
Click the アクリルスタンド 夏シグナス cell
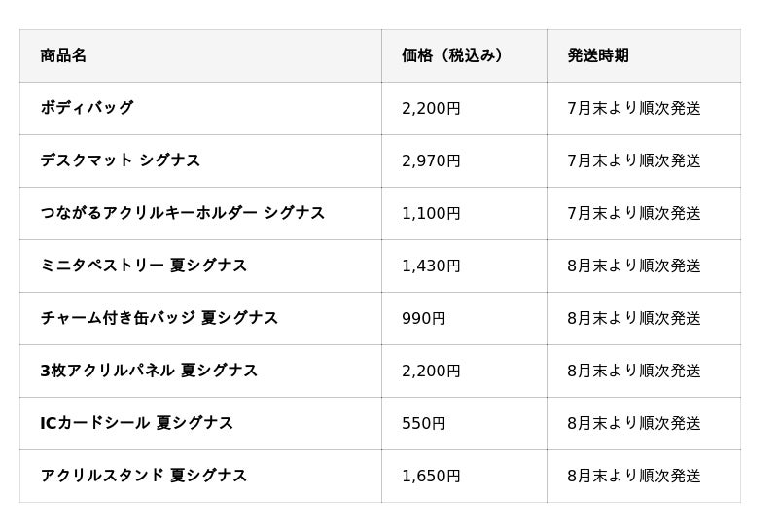144,476
